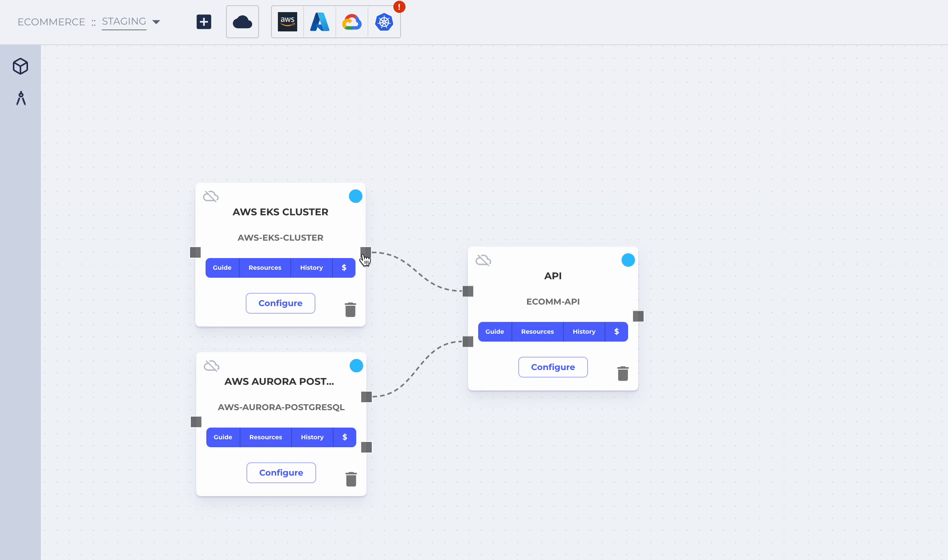Screen dimensions: 948x560
Task: Toggle the offline cloud status icon on Aurora card
Action: tap(211, 366)
